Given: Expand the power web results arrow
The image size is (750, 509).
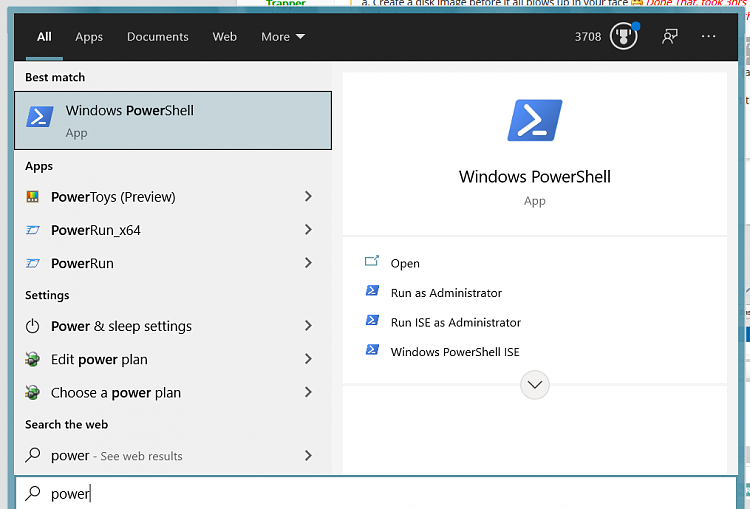Looking at the screenshot, I should (309, 455).
